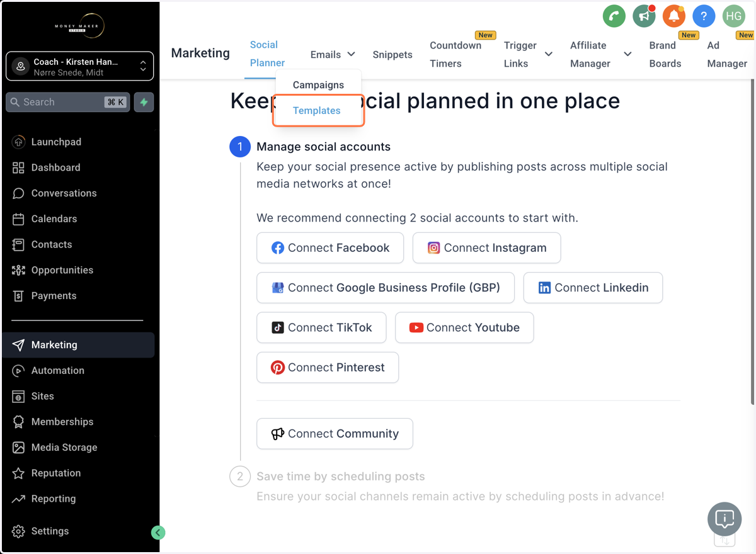Click the Memberships badge icon
The width and height of the screenshot is (756, 554).
point(18,422)
